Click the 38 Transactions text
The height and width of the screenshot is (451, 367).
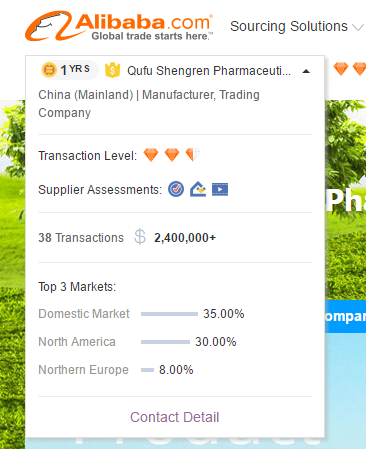point(81,238)
